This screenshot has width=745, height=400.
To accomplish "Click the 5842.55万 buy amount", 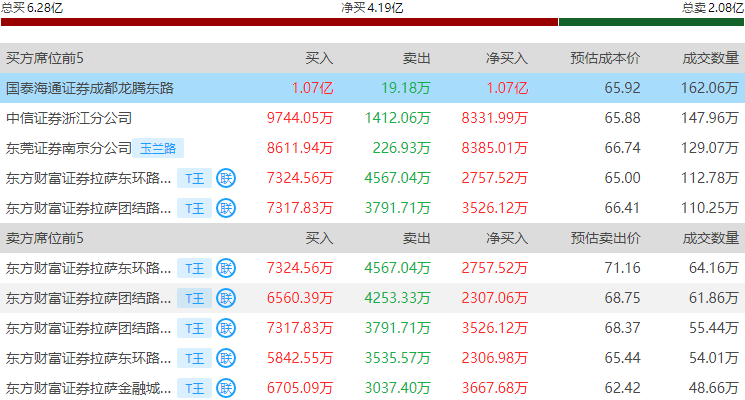I will pyautogui.click(x=300, y=358).
